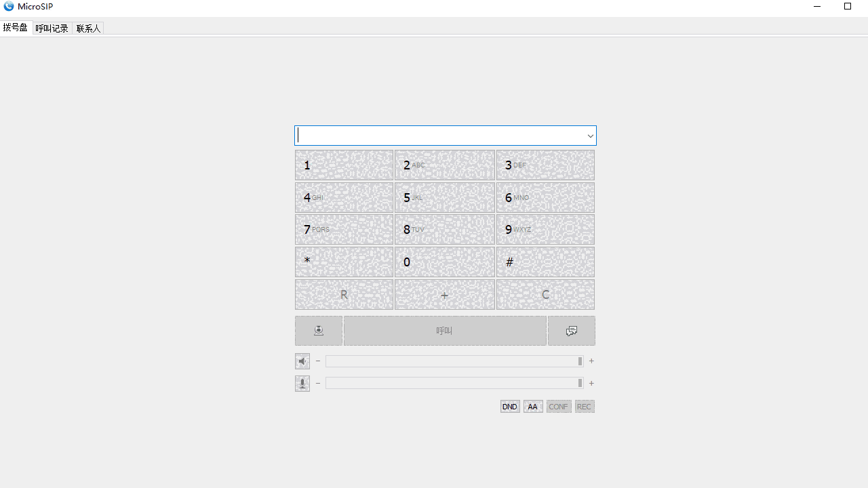The width and height of the screenshot is (868, 488).
Task: Tap the asterisk key on keypad
Action: point(344,262)
